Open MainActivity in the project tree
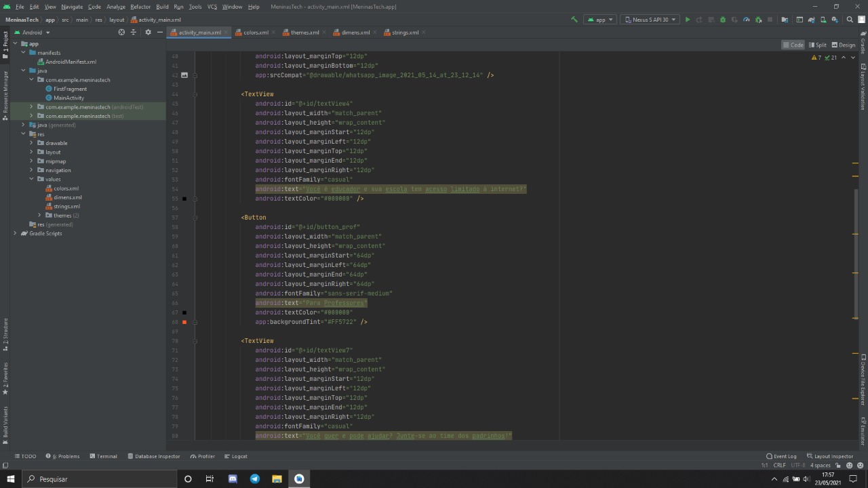Viewport: 868px width, 488px height. tap(68, 98)
